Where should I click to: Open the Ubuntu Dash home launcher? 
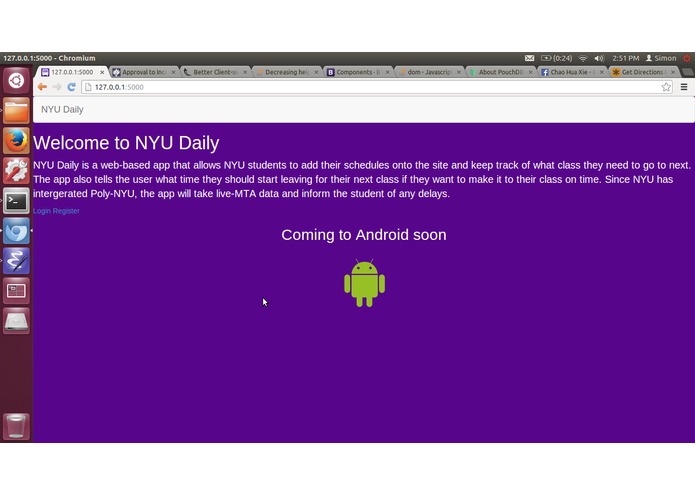pos(16,81)
